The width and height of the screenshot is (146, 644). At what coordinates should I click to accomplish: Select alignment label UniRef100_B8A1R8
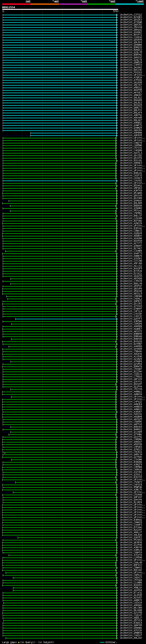[x=131, y=100]
